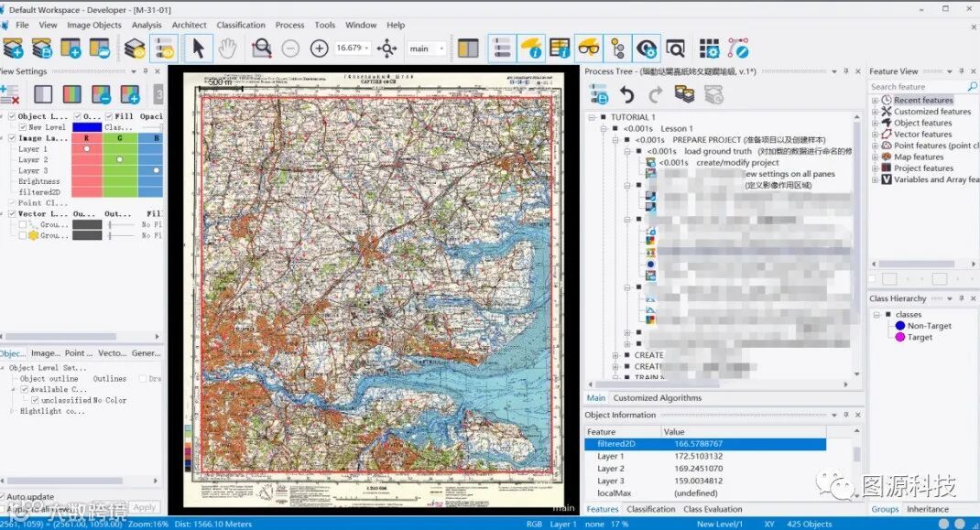Click the zoom to window crosshair icon
Screen dimensions: 980x530
[387, 49]
